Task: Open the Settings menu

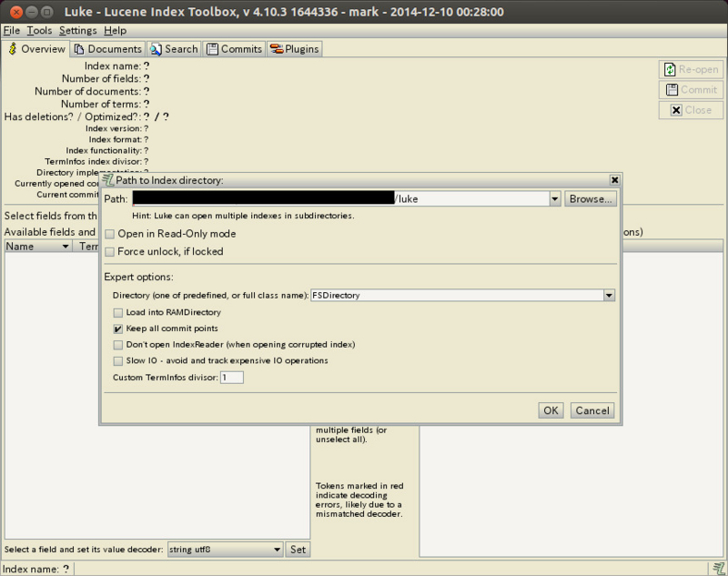Action: pos(77,31)
